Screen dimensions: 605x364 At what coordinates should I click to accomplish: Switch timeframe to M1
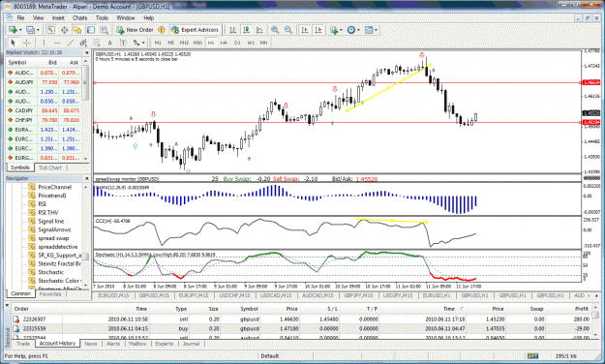tap(158, 43)
